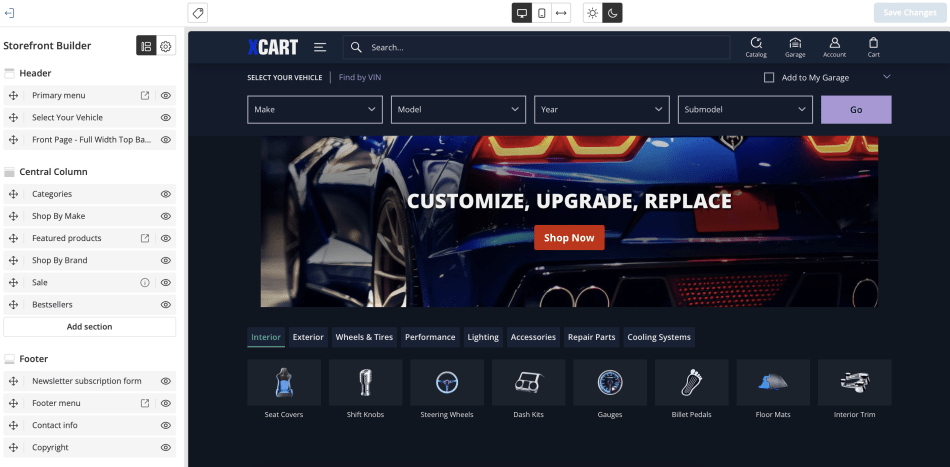Open the Make dropdown
The width and height of the screenshot is (950, 467).
click(315, 110)
